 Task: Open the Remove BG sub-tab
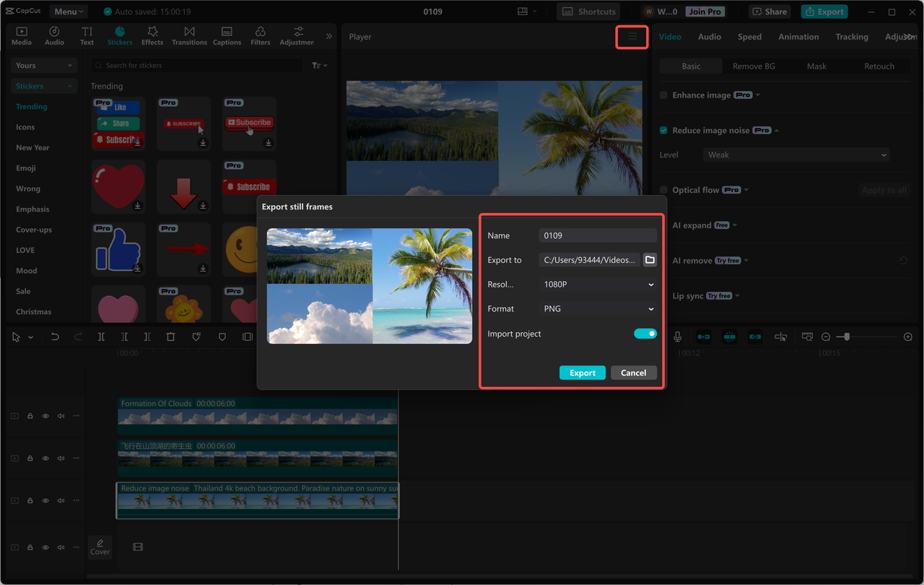coord(754,66)
